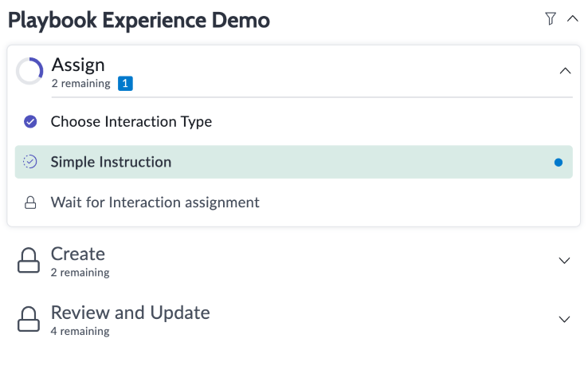
Task: Open the Assign stage heading
Action: coord(78,65)
